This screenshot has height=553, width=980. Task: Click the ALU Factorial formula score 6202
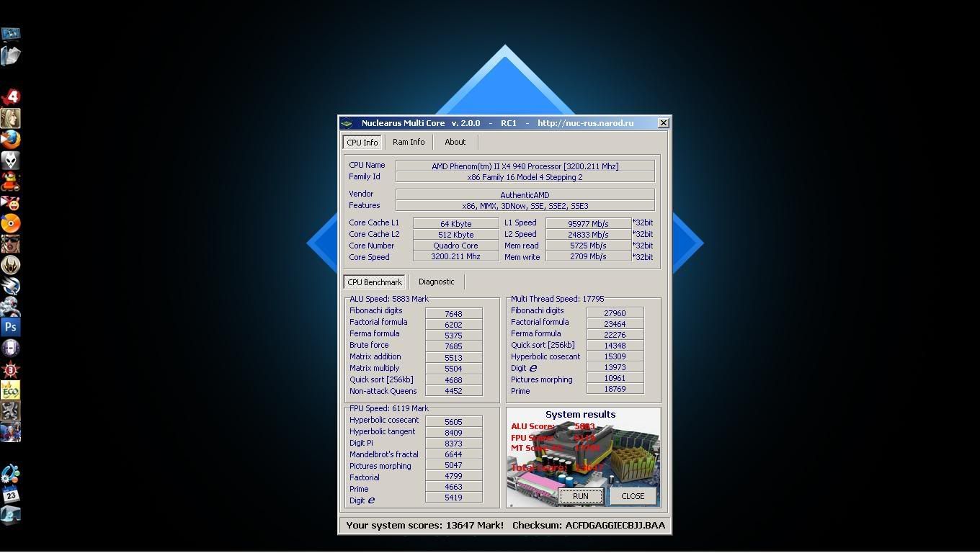pyautogui.click(x=453, y=325)
